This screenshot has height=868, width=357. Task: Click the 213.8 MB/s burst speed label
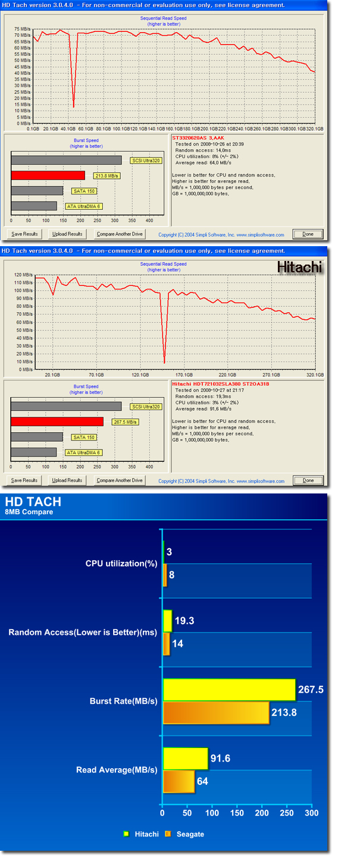106,175
